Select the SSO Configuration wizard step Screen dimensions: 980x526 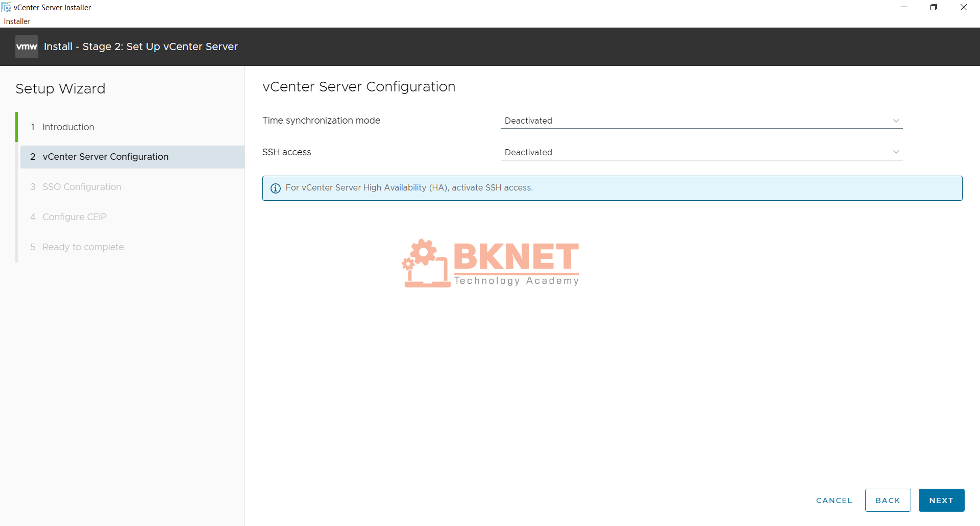click(x=82, y=186)
